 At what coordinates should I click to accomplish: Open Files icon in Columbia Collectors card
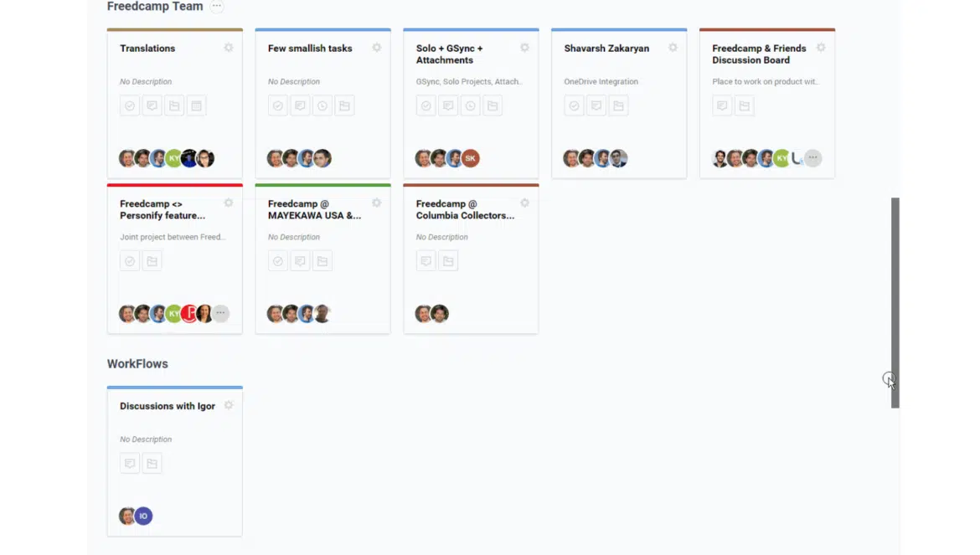click(x=448, y=261)
